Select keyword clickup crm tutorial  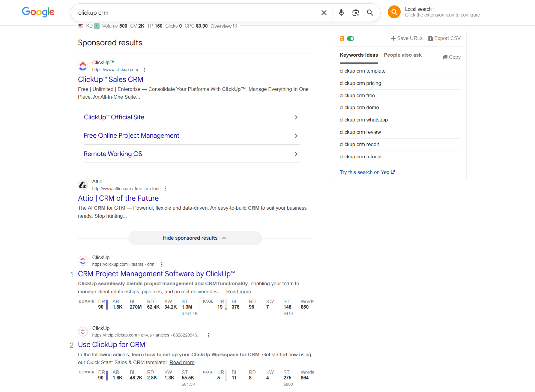pos(360,157)
